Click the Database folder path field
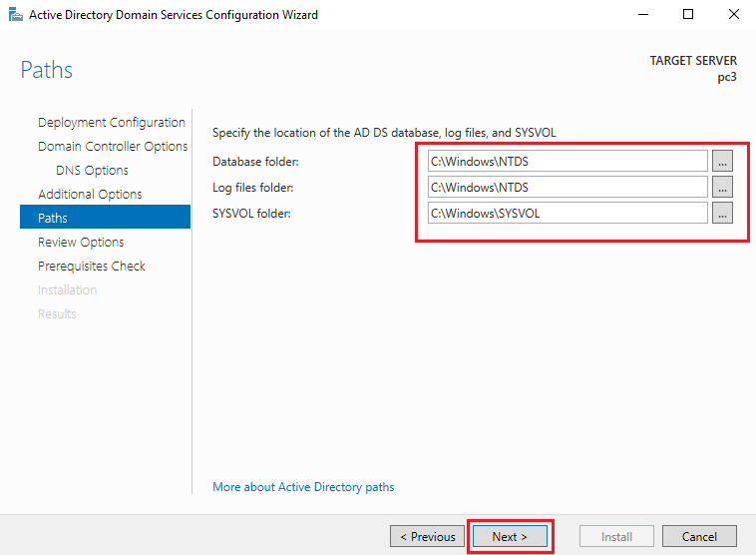 pyautogui.click(x=566, y=161)
